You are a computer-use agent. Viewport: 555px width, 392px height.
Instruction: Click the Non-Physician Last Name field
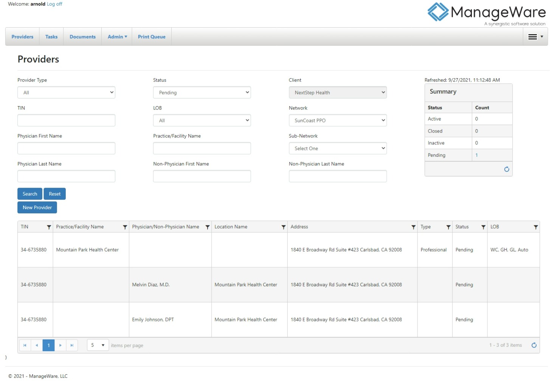click(x=338, y=176)
